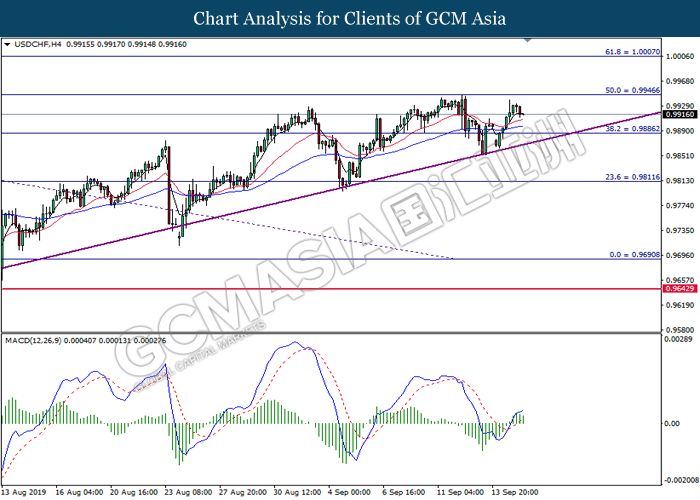The height and width of the screenshot is (500, 700).
Task: Click the 0.00289 MACD scale value
Action: click(x=679, y=340)
